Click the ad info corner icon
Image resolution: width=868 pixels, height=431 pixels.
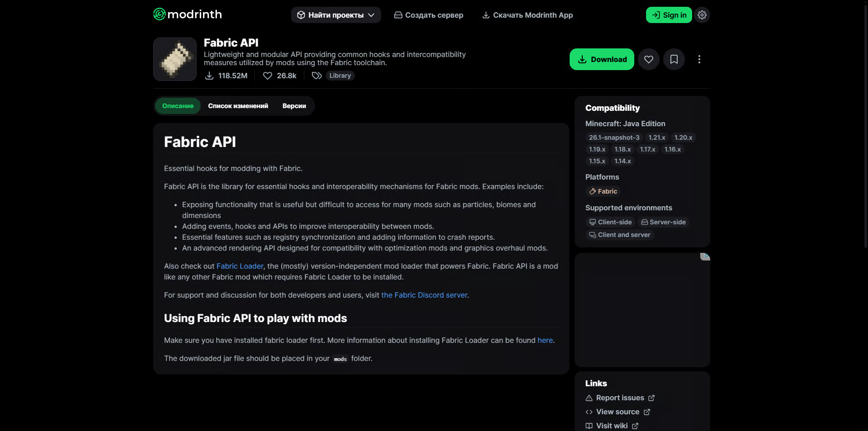(x=705, y=256)
